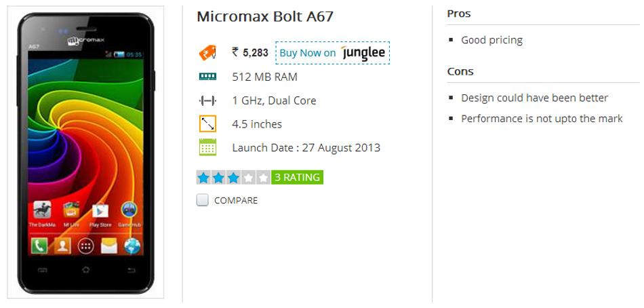Click the Launch Date 27 August 2013 text
The height and width of the screenshot is (308, 644).
click(306, 148)
